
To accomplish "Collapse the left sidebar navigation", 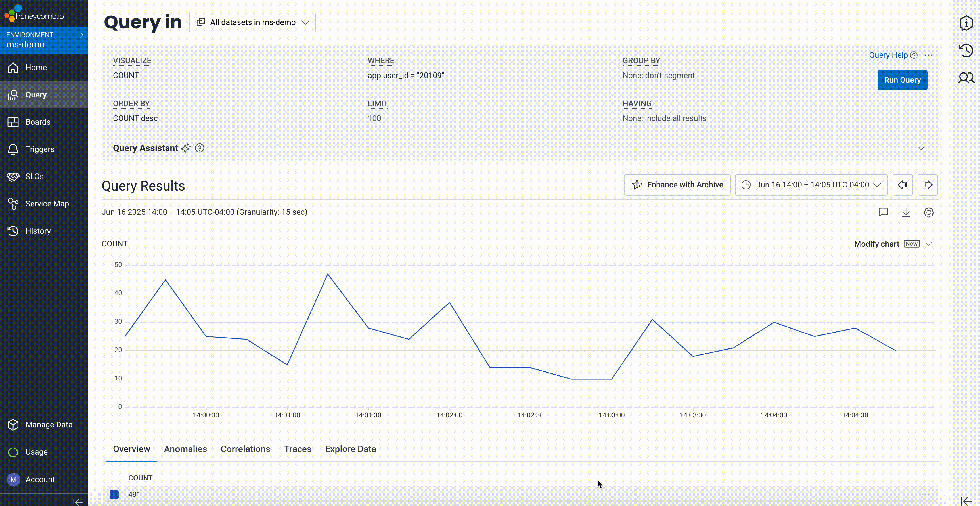I will [78, 502].
